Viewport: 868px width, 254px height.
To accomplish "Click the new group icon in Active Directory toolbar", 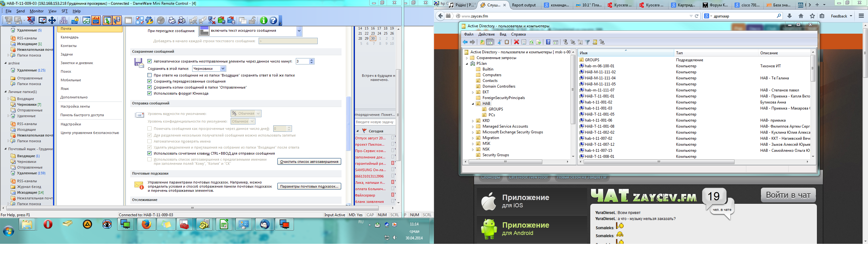I will (x=573, y=42).
